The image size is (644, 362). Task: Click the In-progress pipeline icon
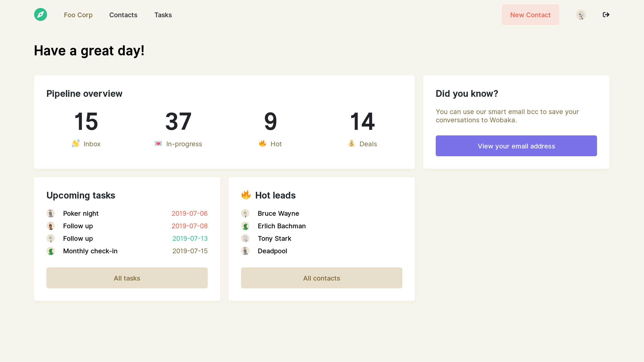(x=158, y=144)
